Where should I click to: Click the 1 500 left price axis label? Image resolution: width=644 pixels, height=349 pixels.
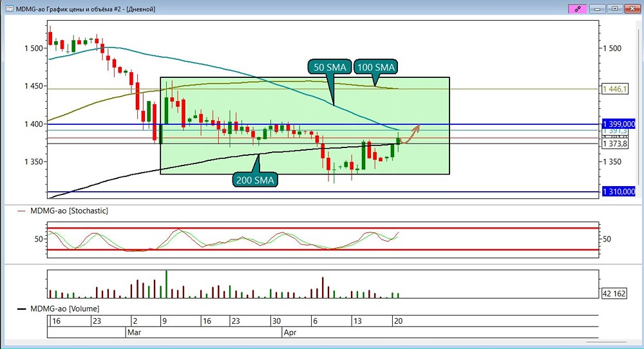click(x=33, y=48)
